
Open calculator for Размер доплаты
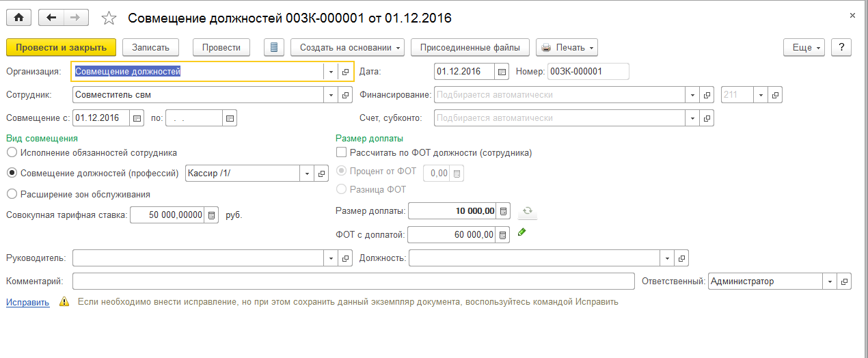pyautogui.click(x=503, y=211)
